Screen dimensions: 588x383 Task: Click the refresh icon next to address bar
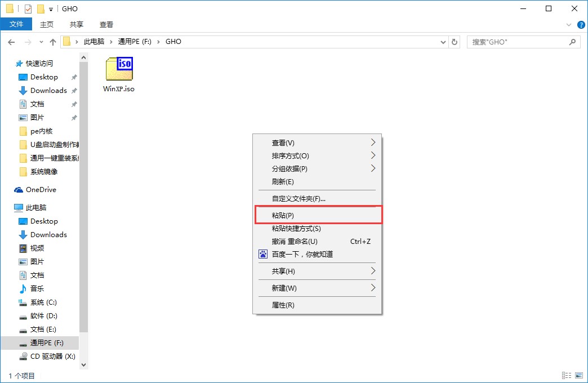point(455,41)
